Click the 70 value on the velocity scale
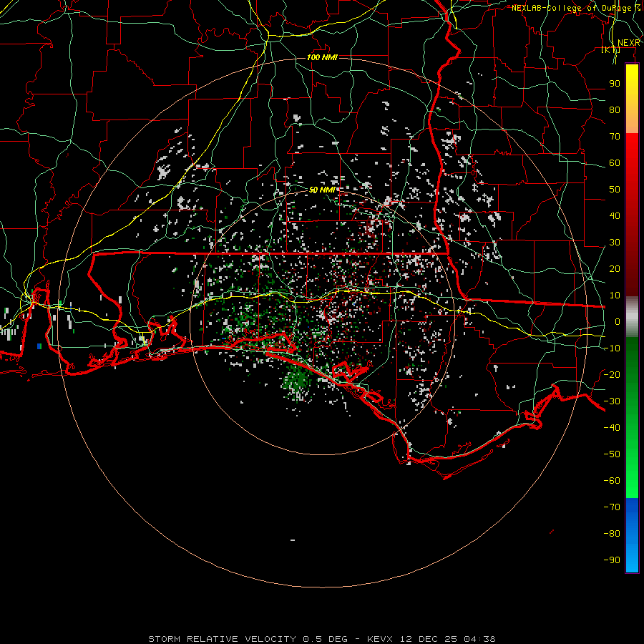Image resolution: width=644 pixels, height=644 pixels. tap(615, 137)
